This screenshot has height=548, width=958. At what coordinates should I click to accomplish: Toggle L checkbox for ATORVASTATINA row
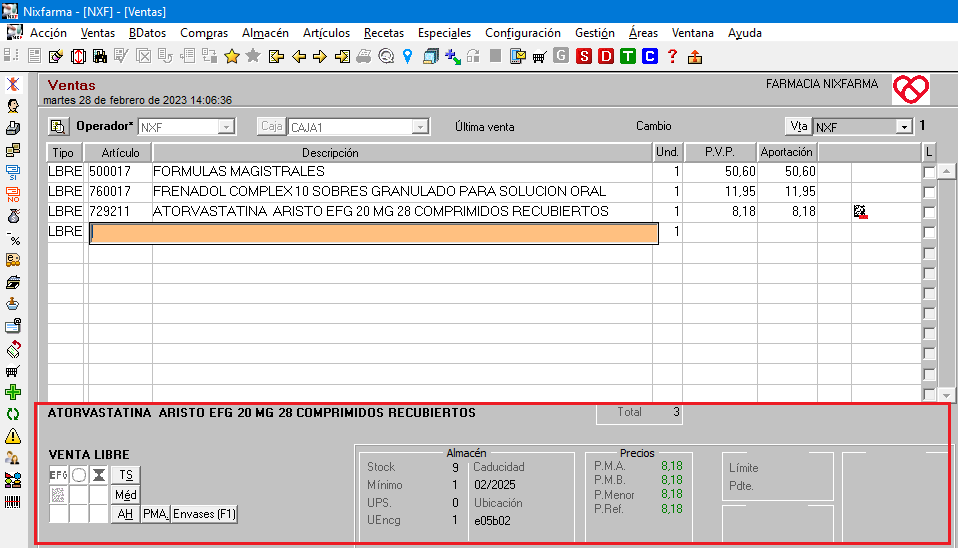tap(929, 213)
